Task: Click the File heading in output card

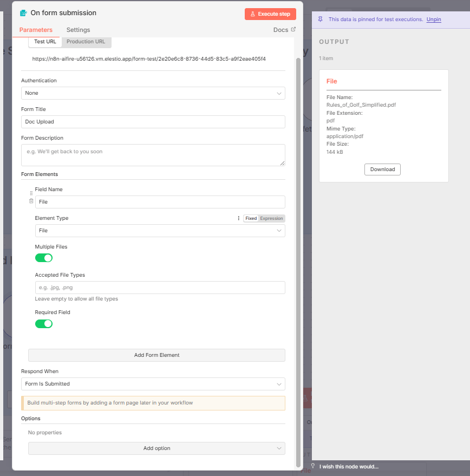Action: pyautogui.click(x=331, y=81)
